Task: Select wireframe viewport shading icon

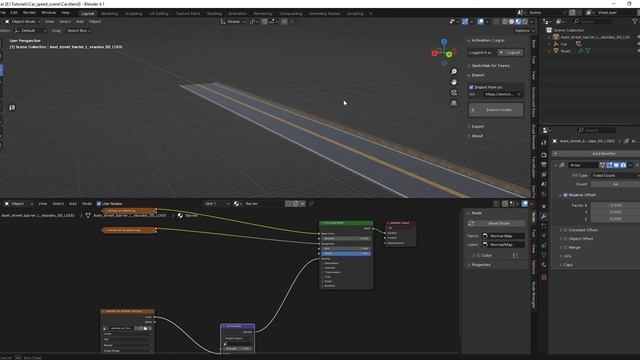Action: pyautogui.click(x=505, y=22)
